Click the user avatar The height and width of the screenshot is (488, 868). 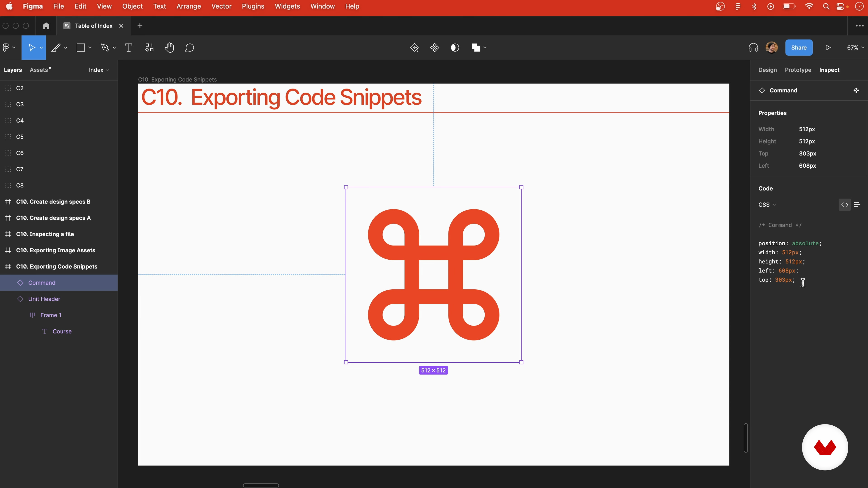click(x=772, y=47)
